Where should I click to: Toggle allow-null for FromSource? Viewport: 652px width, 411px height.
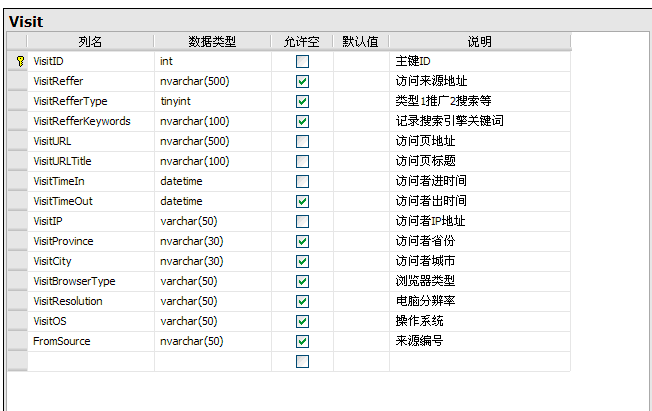click(x=302, y=341)
